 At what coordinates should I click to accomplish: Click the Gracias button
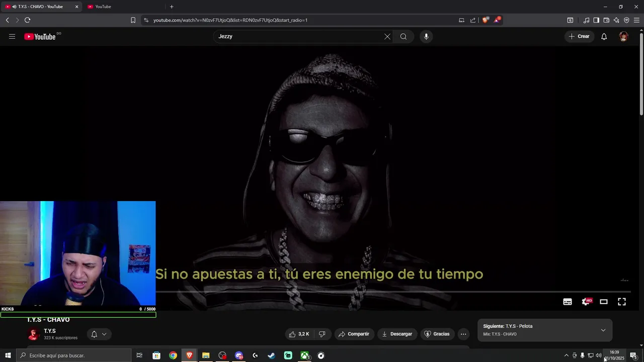pos(437,334)
